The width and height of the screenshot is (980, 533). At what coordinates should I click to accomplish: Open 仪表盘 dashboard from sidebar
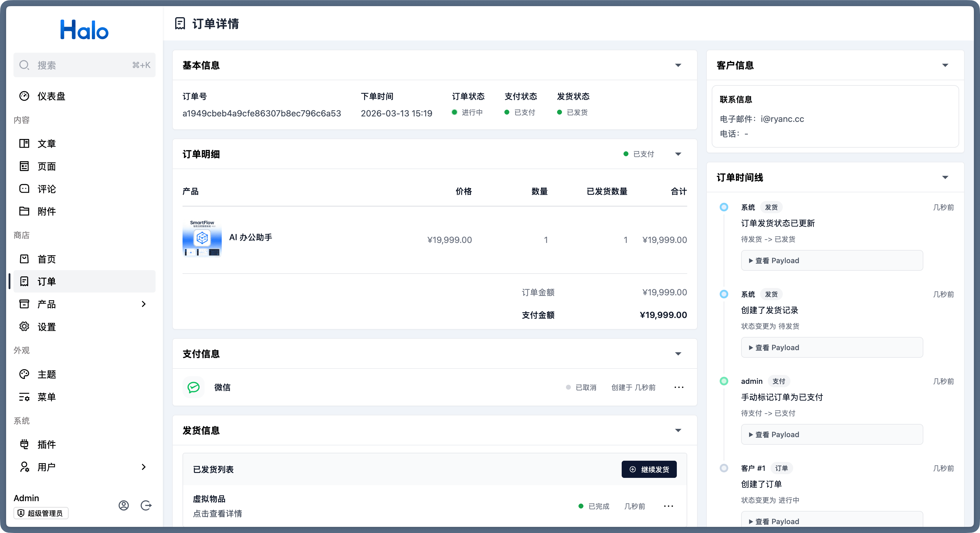tap(51, 96)
